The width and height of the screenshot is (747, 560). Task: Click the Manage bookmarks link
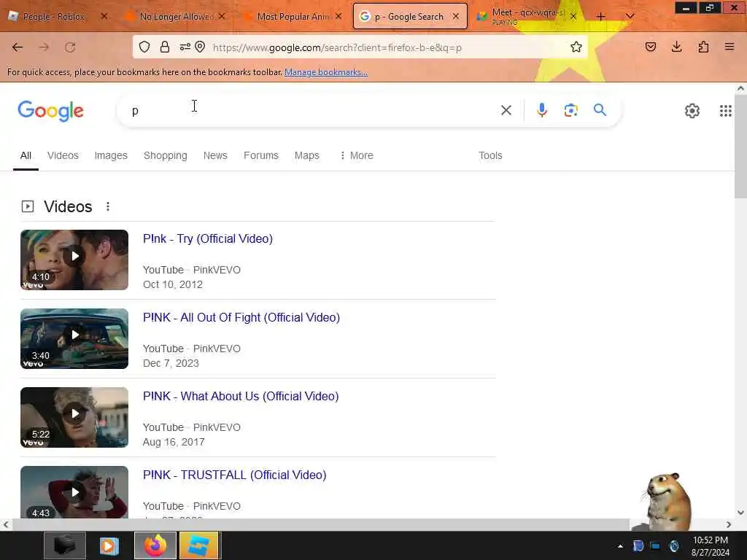(x=326, y=72)
